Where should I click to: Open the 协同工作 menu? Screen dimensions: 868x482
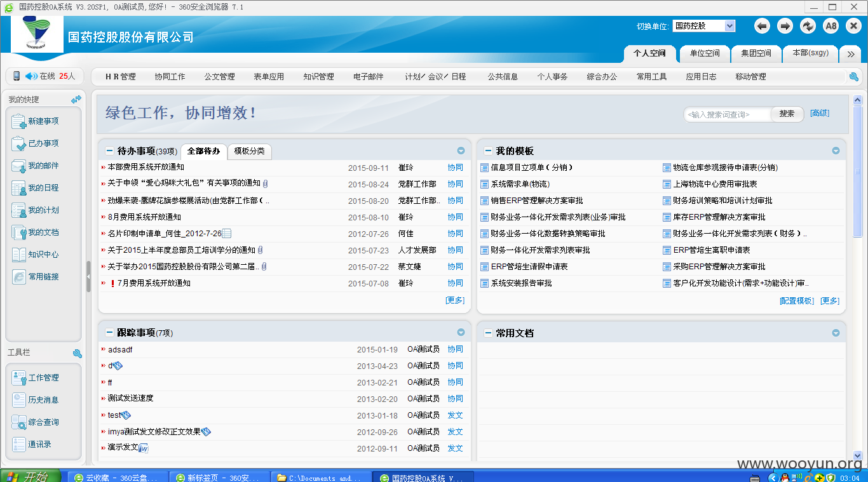(x=170, y=77)
